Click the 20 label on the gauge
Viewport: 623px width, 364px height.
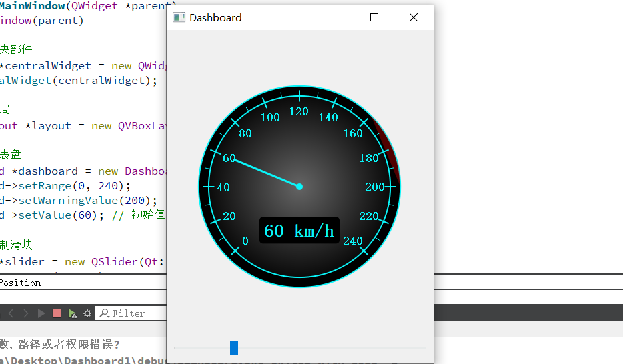click(x=229, y=217)
